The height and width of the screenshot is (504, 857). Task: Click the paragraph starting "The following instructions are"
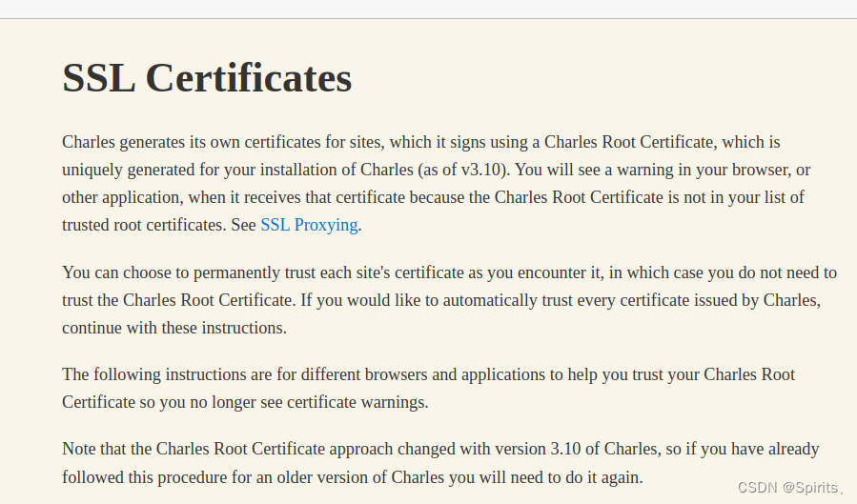click(x=429, y=388)
